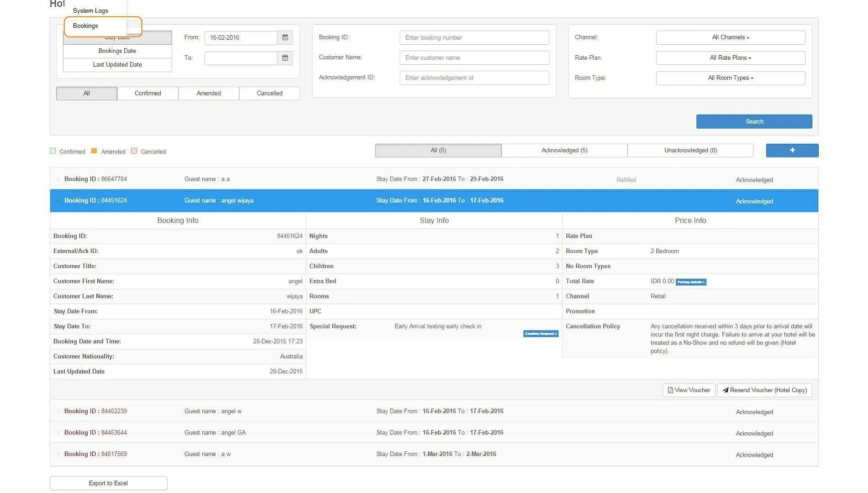Filter by Amended status
The width and height of the screenshot is (868, 493).
pyautogui.click(x=209, y=93)
